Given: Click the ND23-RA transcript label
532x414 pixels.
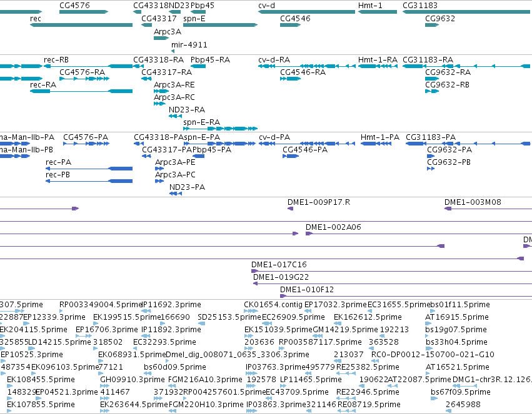Looking at the screenshot, I should click(x=187, y=110).
